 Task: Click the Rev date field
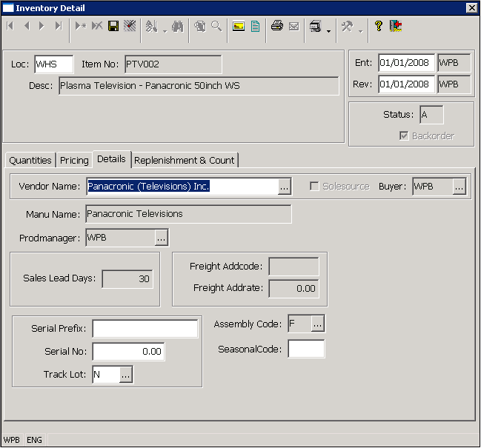[x=406, y=84]
